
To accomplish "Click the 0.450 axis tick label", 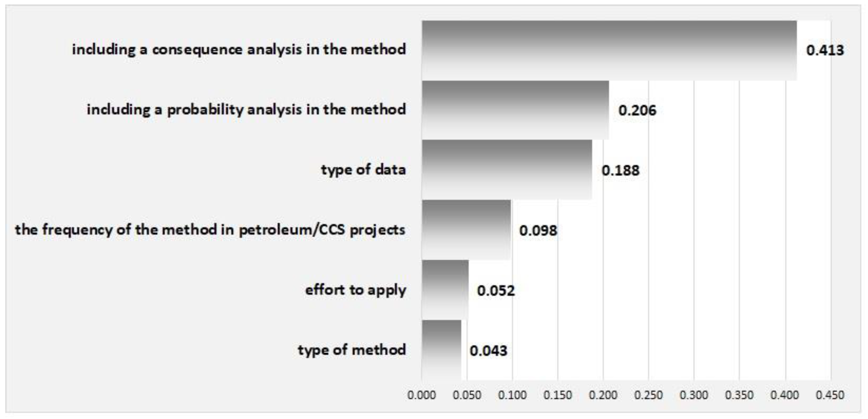I will tap(830, 395).
